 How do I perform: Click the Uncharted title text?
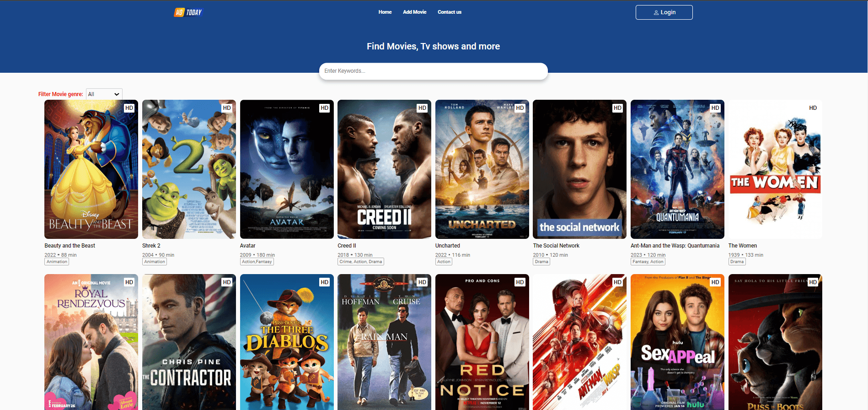[448, 246]
